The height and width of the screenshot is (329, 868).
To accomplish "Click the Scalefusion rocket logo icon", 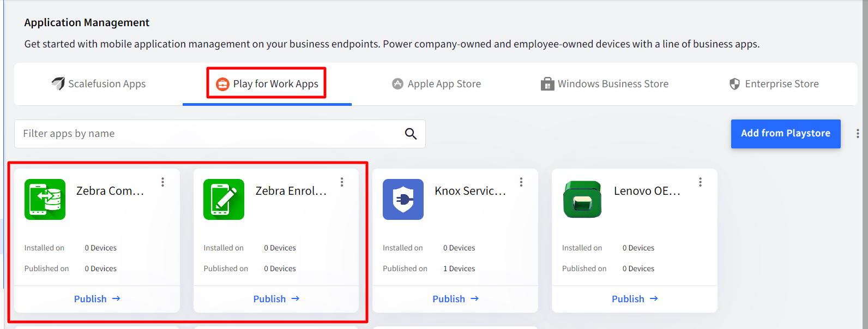I will pos(58,83).
